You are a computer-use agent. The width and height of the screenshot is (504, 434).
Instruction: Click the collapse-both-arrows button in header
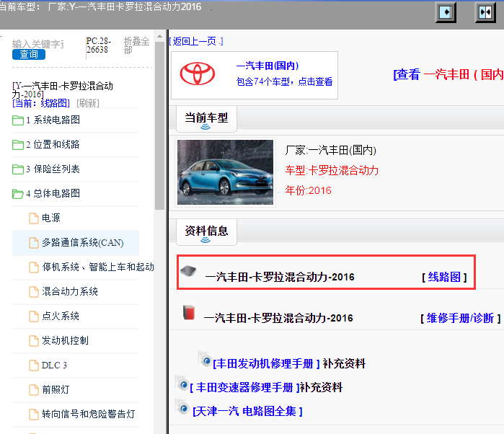pyautogui.click(x=485, y=12)
